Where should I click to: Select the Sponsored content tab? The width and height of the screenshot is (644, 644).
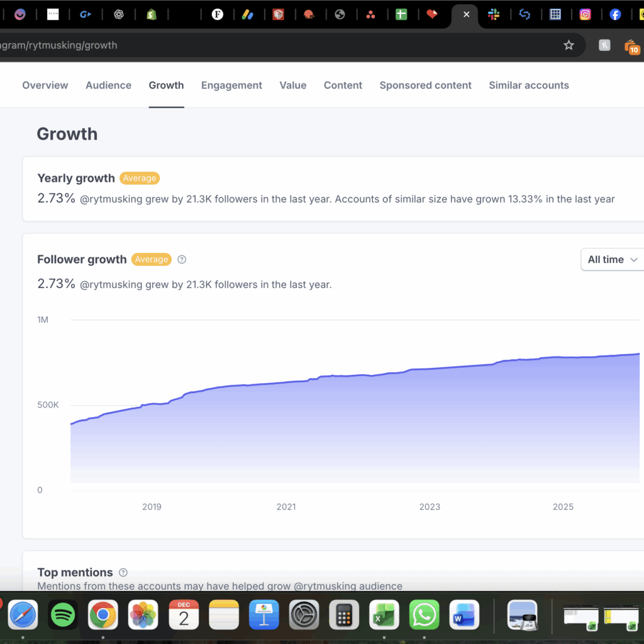pos(425,86)
